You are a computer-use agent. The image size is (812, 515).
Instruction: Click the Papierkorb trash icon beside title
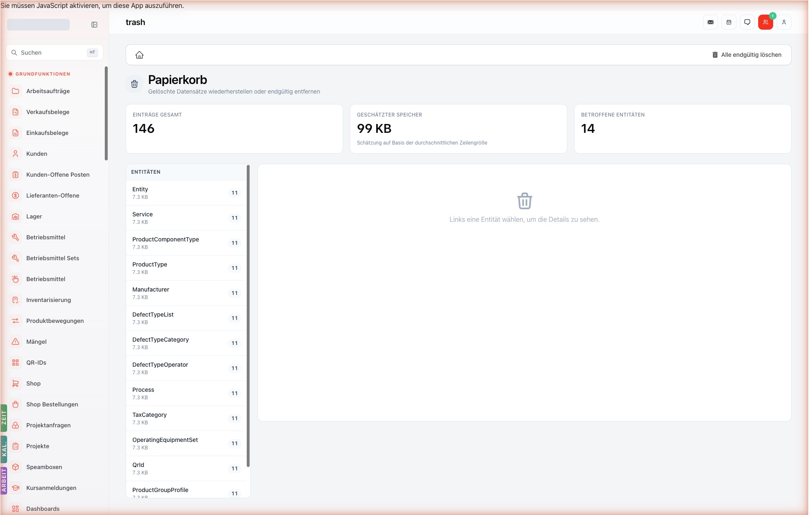click(x=134, y=84)
